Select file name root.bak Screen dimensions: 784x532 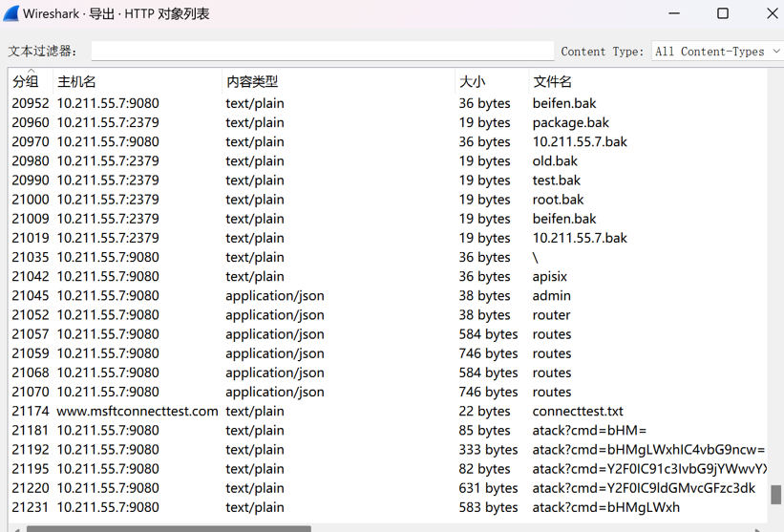click(x=558, y=200)
